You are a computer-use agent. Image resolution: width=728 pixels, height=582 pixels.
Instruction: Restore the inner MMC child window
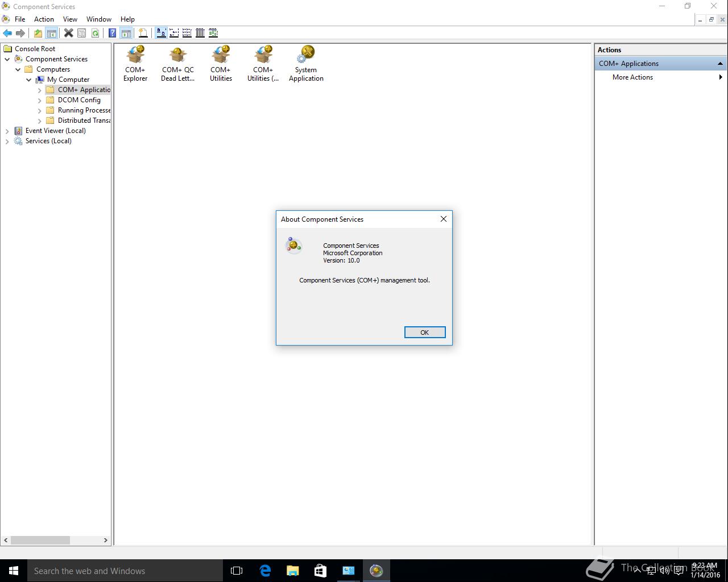pyautogui.click(x=711, y=19)
